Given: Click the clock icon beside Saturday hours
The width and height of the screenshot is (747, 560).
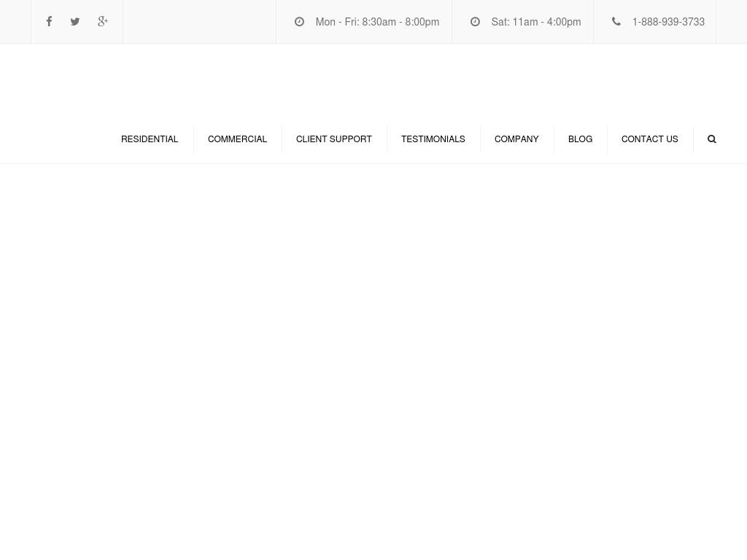Looking at the screenshot, I should (475, 22).
